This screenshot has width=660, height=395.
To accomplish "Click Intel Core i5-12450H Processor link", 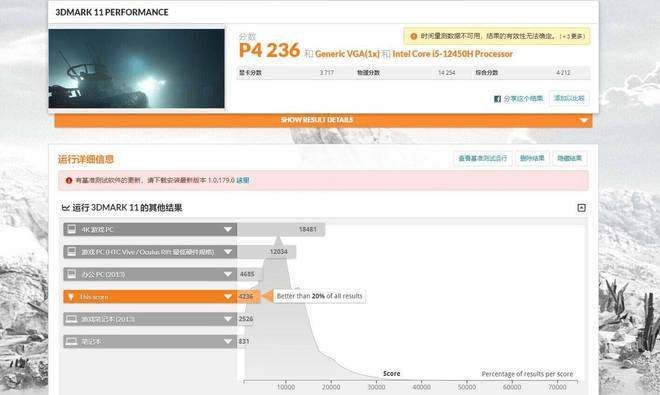I will pos(452,54).
